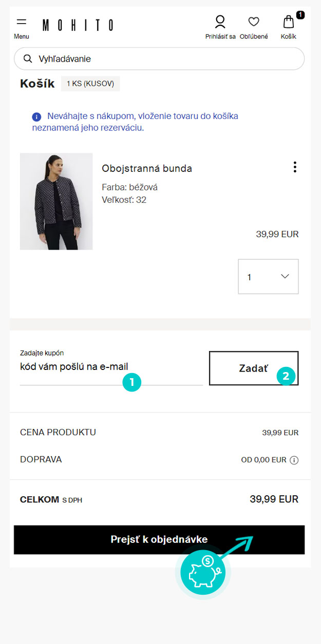Click the piggy bank savings icon

coord(203,573)
